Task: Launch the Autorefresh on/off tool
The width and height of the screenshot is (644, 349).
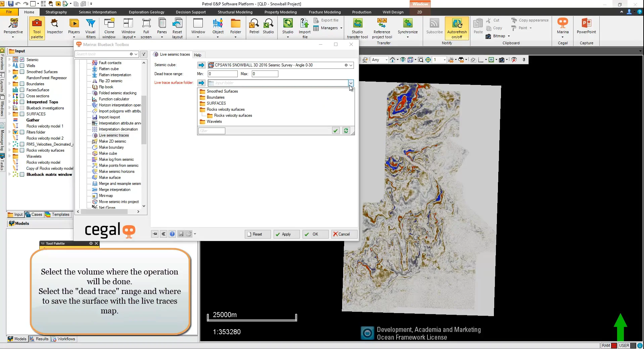Action: (x=457, y=28)
